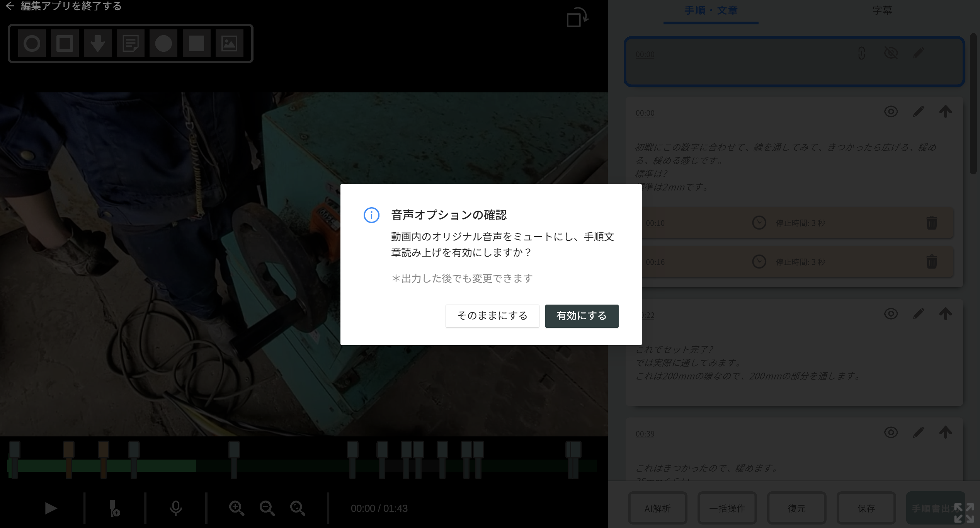Toggle visibility eye of 00:22 step
Image resolution: width=980 pixels, height=528 pixels.
(891, 313)
